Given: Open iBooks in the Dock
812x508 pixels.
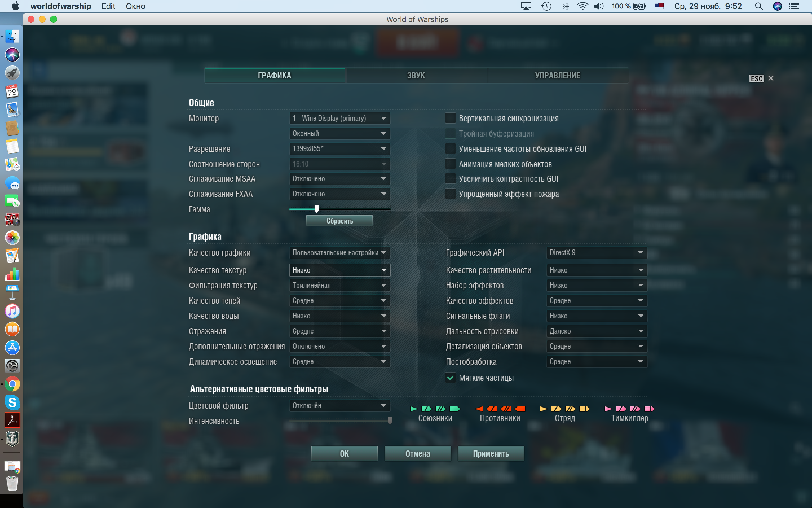Looking at the screenshot, I should pyautogui.click(x=12, y=329).
